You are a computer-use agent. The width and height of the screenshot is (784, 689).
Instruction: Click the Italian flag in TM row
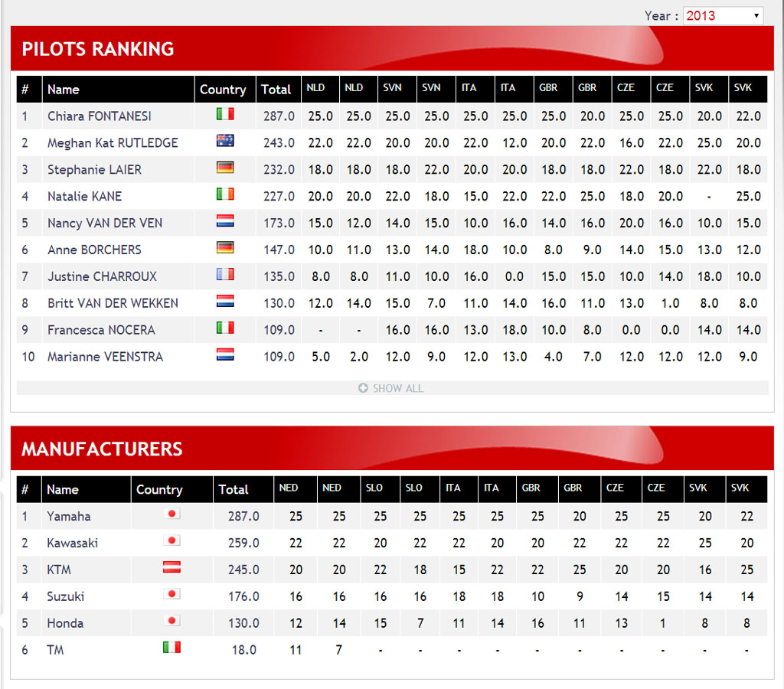171,648
